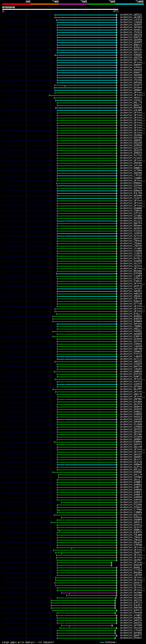Select label UniRef100_P07742

[131, 156]
